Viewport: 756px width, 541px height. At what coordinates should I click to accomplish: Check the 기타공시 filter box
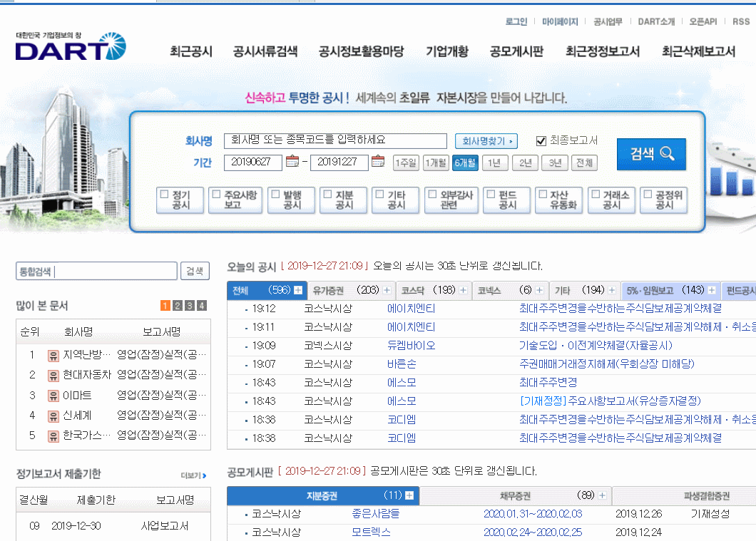pyautogui.click(x=379, y=194)
